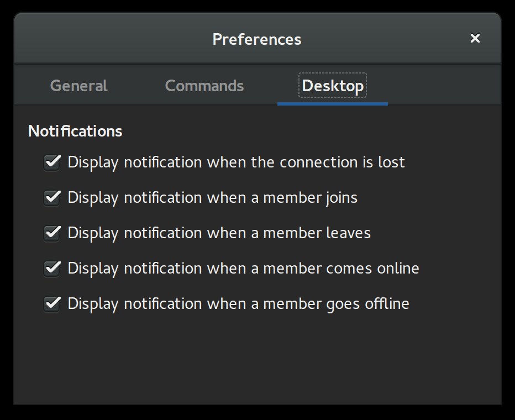Click the blue underline beneath the Desktop tab
The height and width of the screenshot is (420, 515).
pos(333,104)
